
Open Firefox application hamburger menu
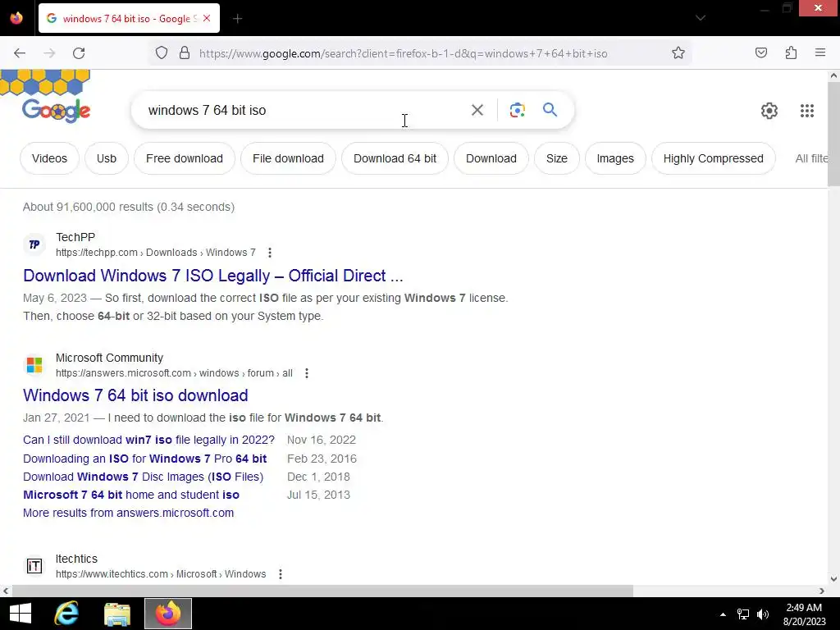click(820, 52)
